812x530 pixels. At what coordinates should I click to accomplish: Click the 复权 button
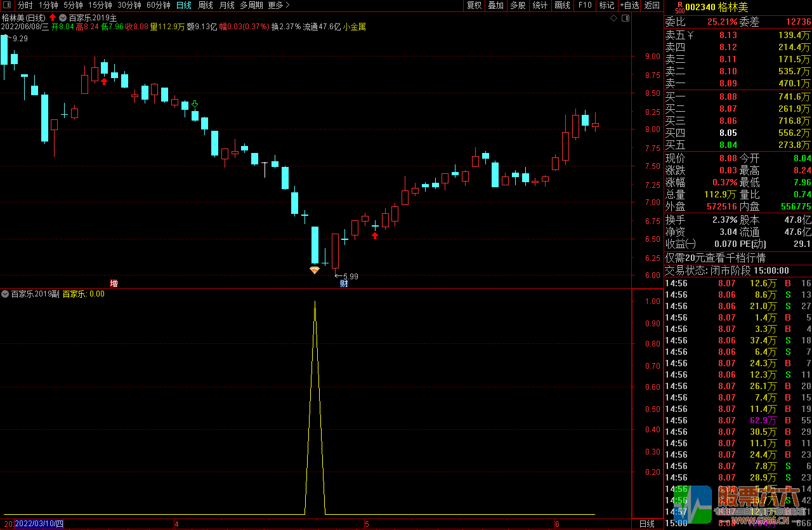click(474, 5)
